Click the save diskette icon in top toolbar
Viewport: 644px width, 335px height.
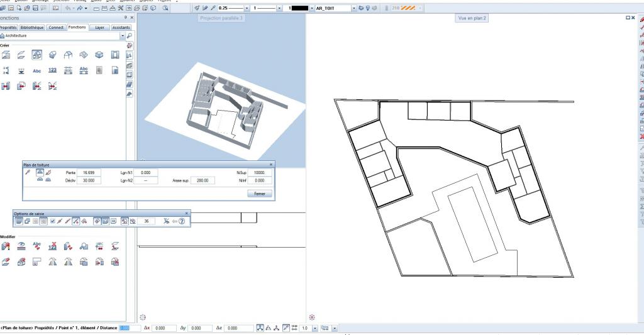[35, 8]
